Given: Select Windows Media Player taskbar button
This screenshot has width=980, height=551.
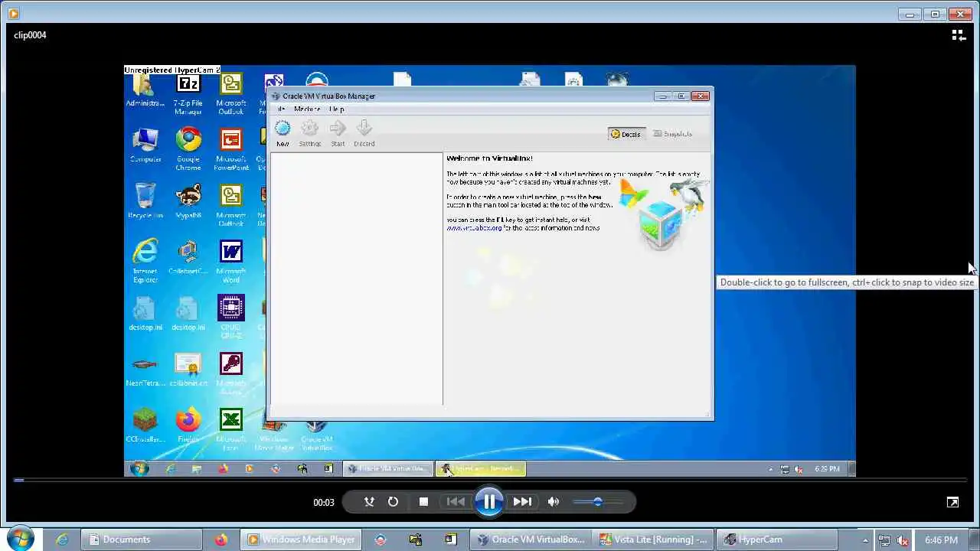Looking at the screenshot, I should (302, 540).
